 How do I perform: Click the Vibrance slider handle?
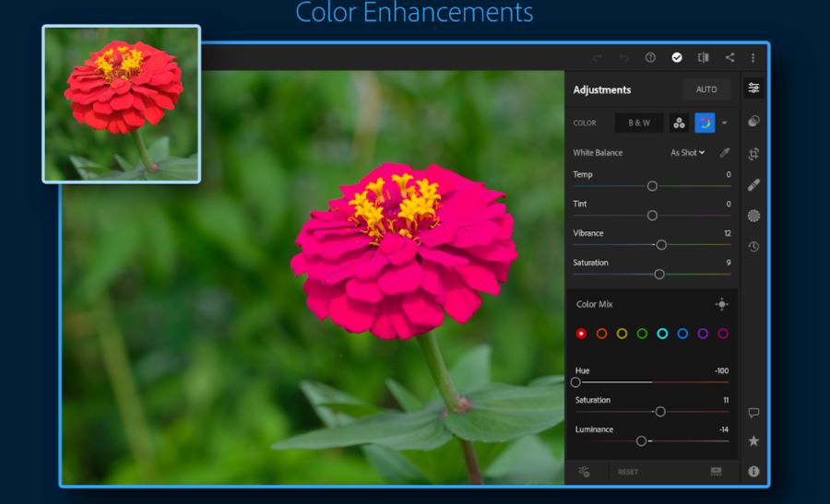click(x=661, y=245)
